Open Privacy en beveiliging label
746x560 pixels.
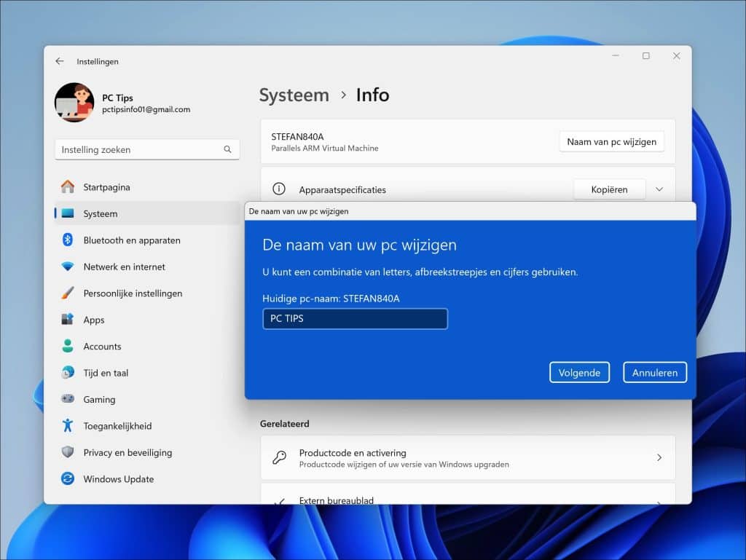tap(128, 452)
